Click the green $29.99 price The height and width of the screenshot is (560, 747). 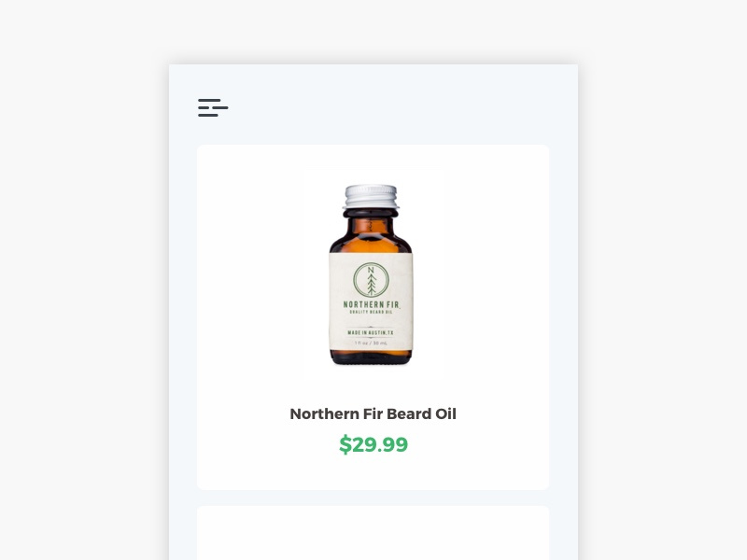coord(373,444)
